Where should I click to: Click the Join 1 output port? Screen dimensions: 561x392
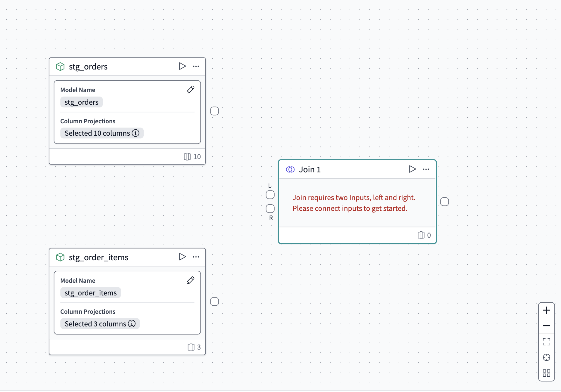pyautogui.click(x=444, y=202)
